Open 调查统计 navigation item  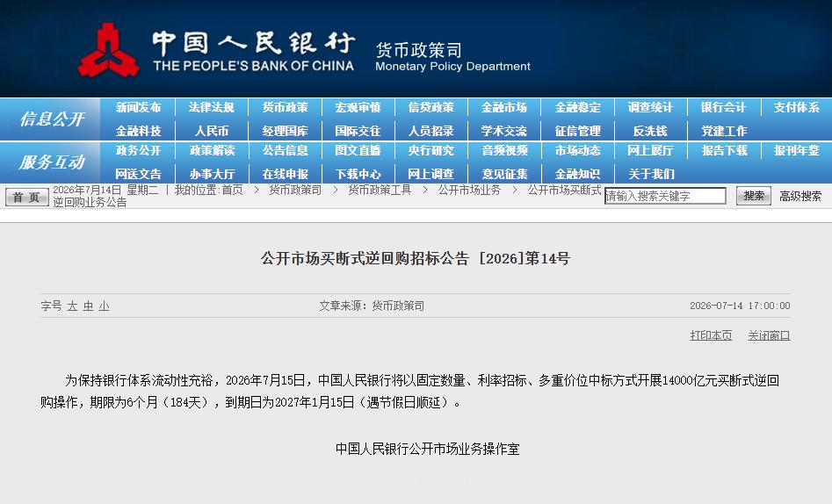[x=650, y=107]
